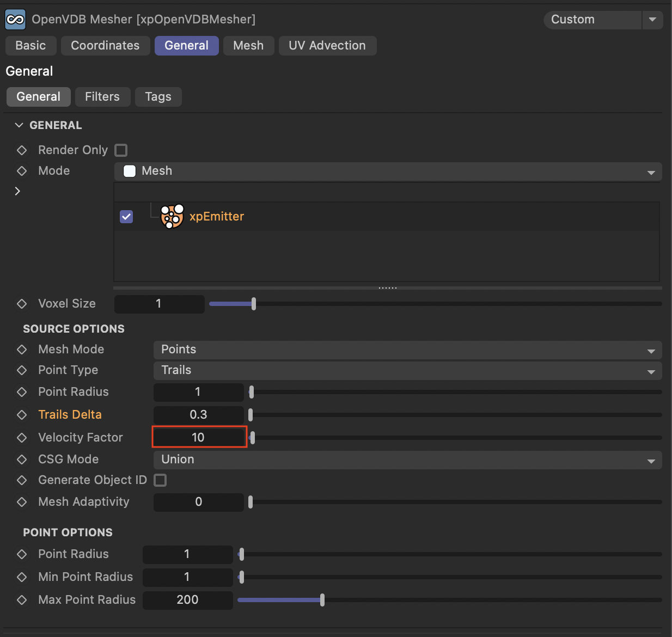Viewport: 672px width, 637px height.
Task: Open the Tags sub-tab
Action: pyautogui.click(x=158, y=97)
